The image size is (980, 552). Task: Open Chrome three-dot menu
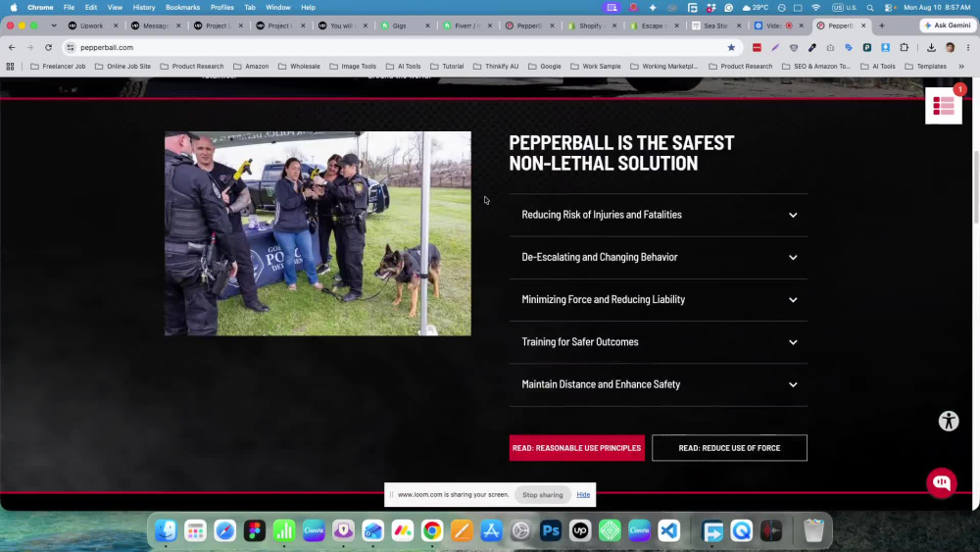pyautogui.click(x=968, y=47)
